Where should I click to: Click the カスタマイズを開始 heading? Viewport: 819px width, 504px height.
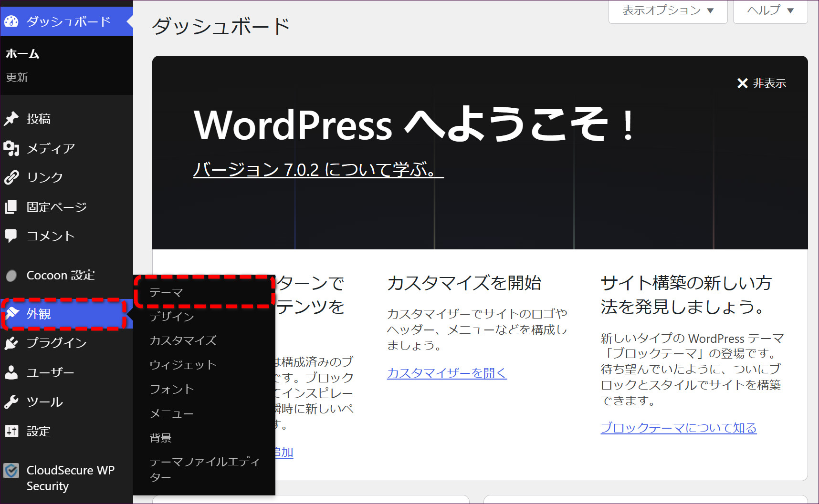coord(464,283)
